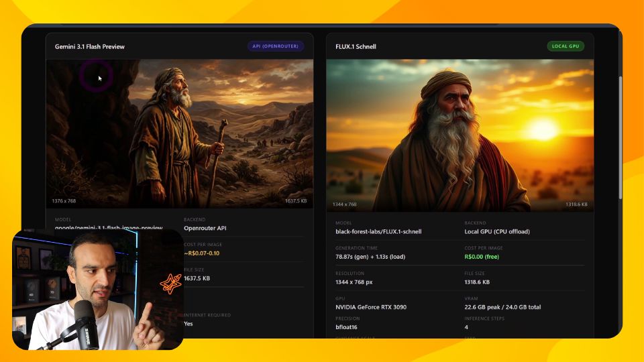The height and width of the screenshot is (362, 644).
Task: Select the 1318.6 KB file size value
Action: pos(477,282)
